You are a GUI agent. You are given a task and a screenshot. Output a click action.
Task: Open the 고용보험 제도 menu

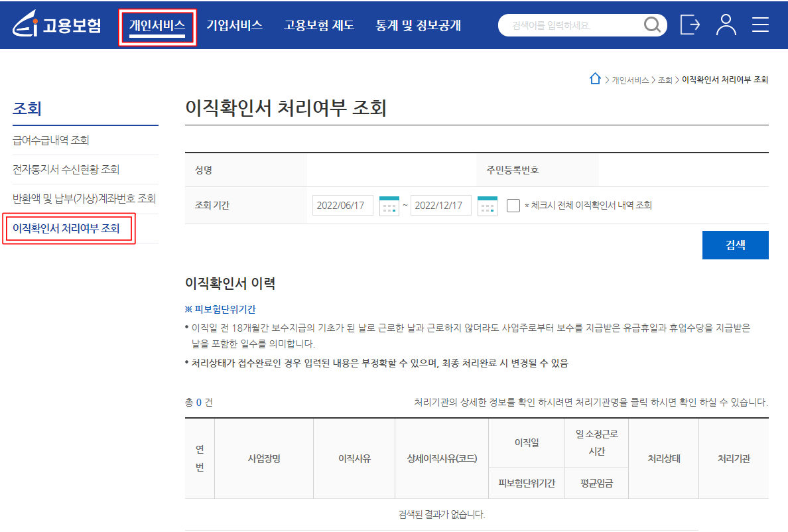point(319,25)
